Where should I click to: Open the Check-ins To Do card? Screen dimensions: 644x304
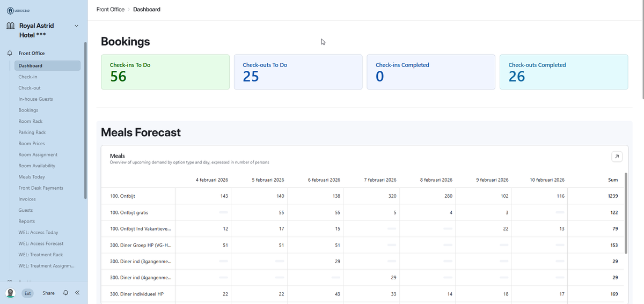pos(165,72)
